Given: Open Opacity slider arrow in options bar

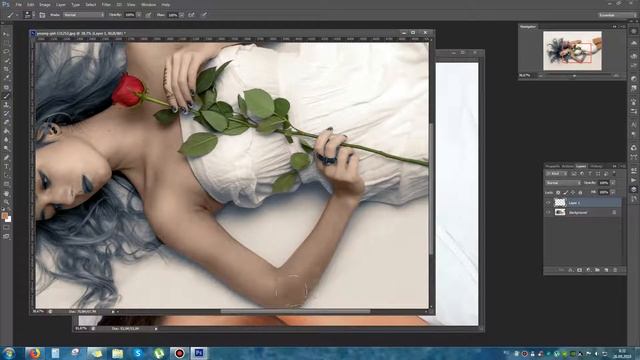Looking at the screenshot, I should pyautogui.click(x=139, y=15).
